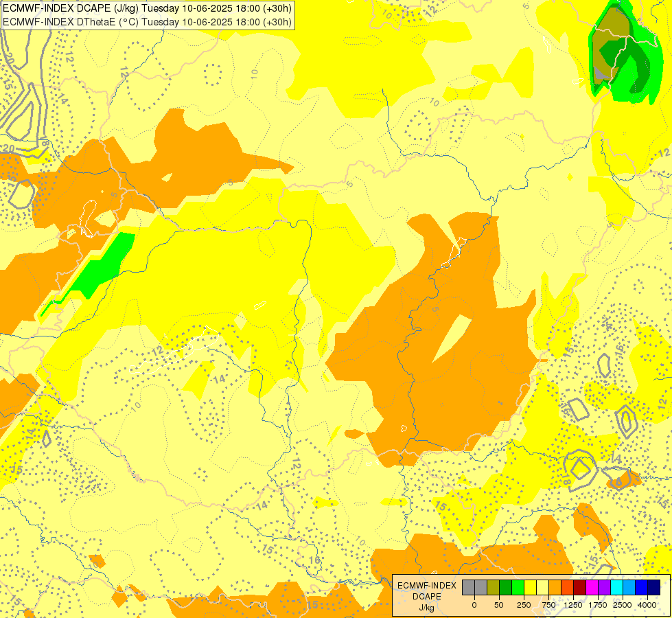Viewport: 672px width, 618px height.
Task: Click the bright green legend swatch
Action: click(518, 587)
